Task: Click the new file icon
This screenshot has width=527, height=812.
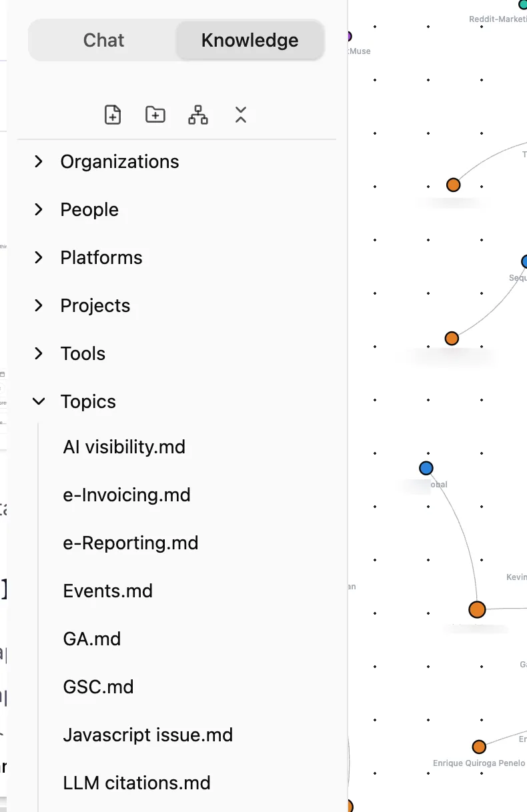Action: tap(113, 115)
